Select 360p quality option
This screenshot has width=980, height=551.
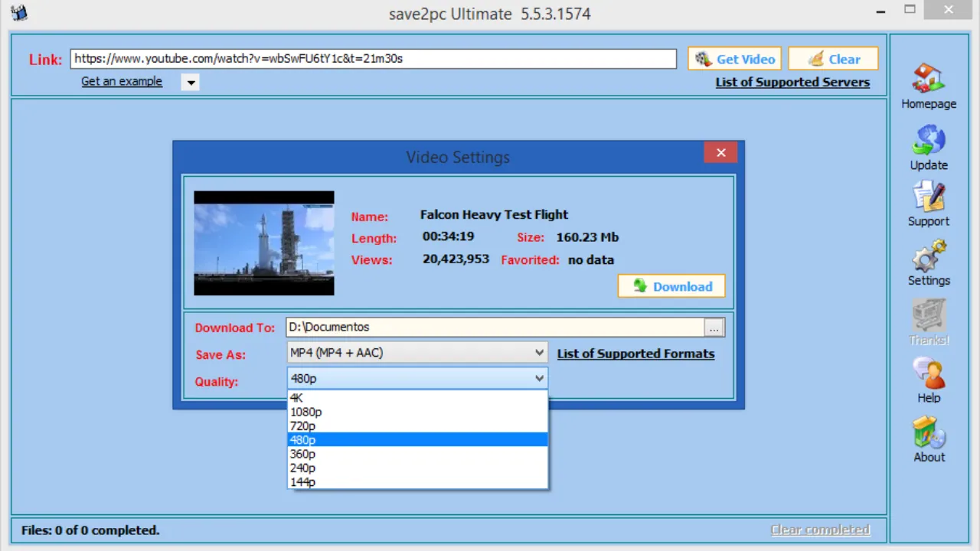click(417, 454)
